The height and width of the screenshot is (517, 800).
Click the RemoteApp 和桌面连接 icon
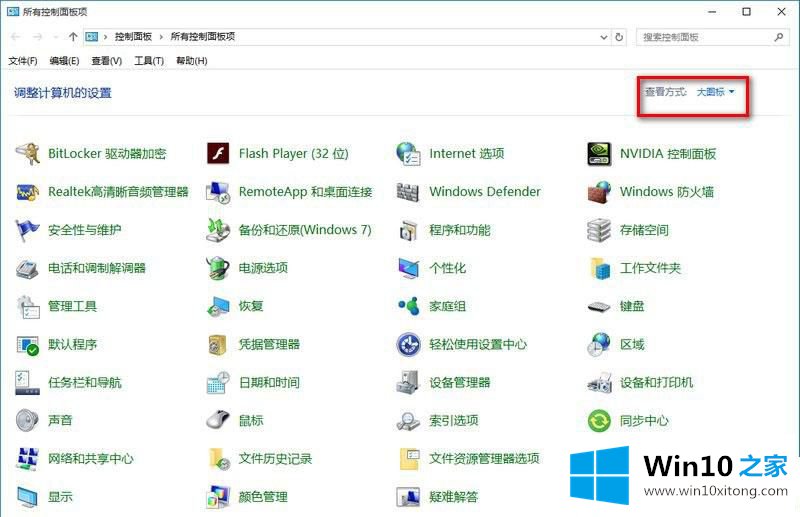tap(218, 192)
